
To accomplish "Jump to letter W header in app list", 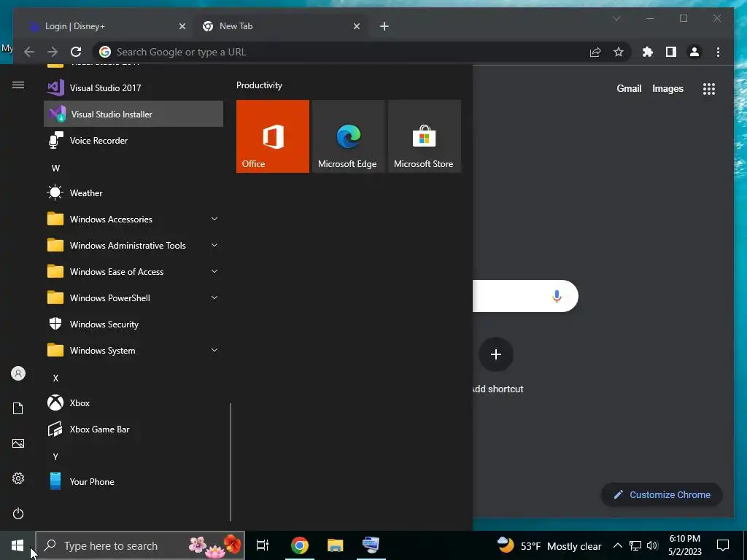I will [x=55, y=168].
